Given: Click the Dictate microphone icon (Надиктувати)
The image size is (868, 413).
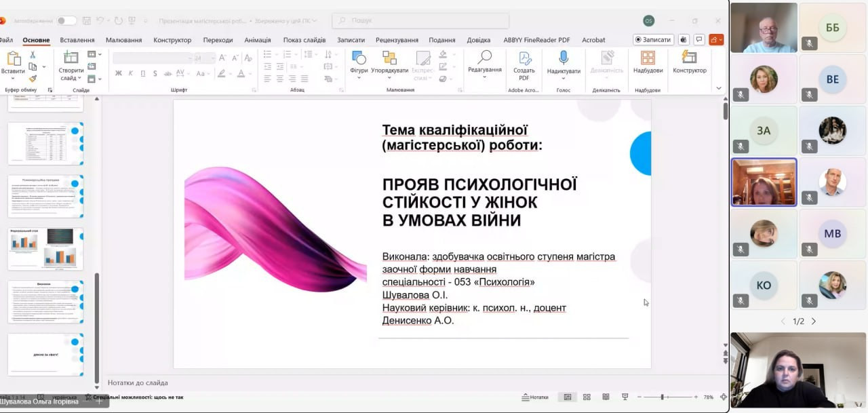Looking at the screenshot, I should [x=564, y=58].
